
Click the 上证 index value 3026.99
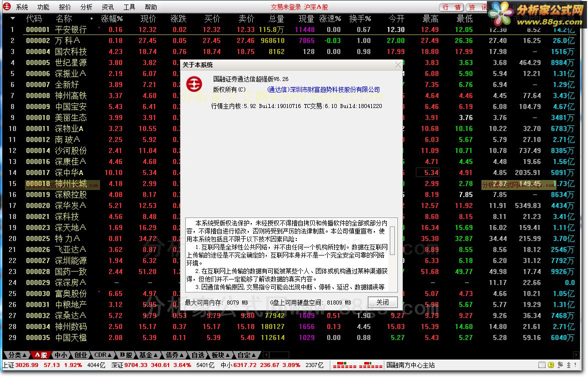pyautogui.click(x=27, y=365)
